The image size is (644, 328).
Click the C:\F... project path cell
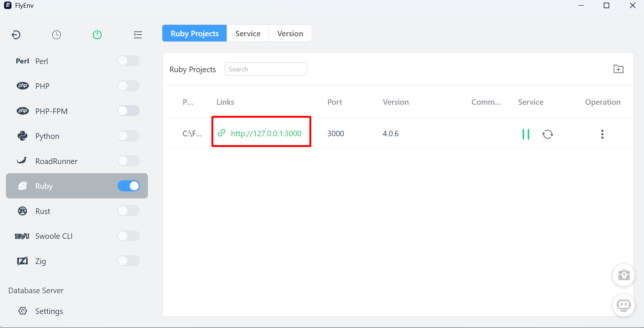coord(192,133)
